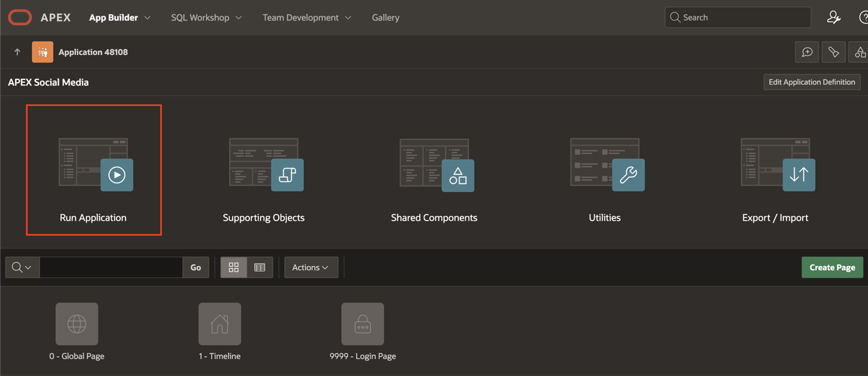The image size is (868, 376).
Task: Click the top Search field
Action: point(738,18)
